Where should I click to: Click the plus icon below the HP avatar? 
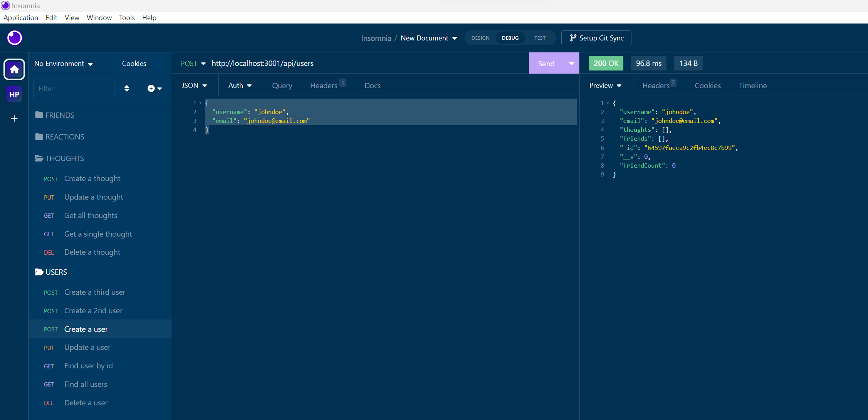14,119
